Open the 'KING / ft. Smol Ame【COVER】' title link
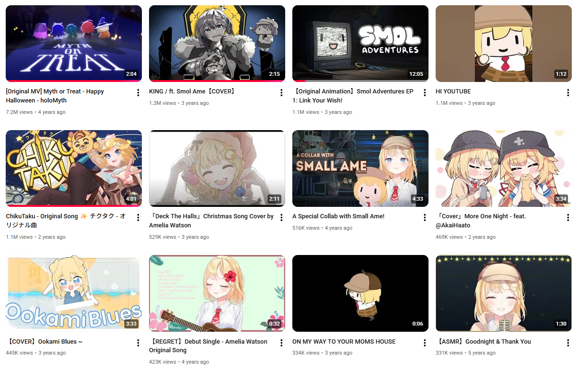 point(192,92)
